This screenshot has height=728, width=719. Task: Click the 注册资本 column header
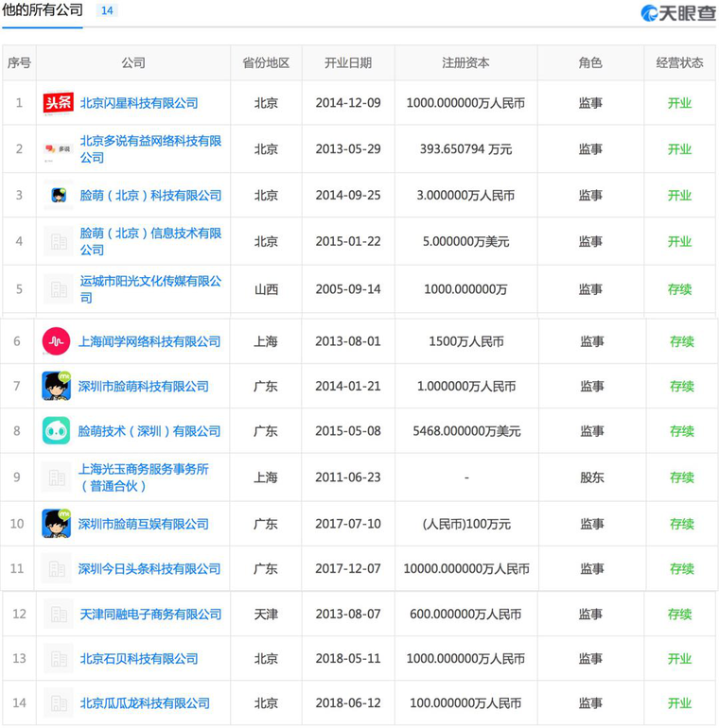click(x=465, y=62)
